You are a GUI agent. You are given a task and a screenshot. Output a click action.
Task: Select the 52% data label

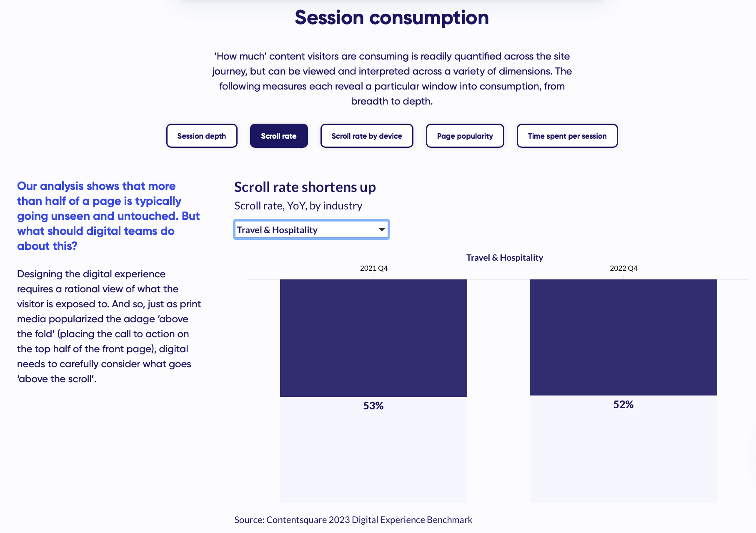[x=623, y=404]
